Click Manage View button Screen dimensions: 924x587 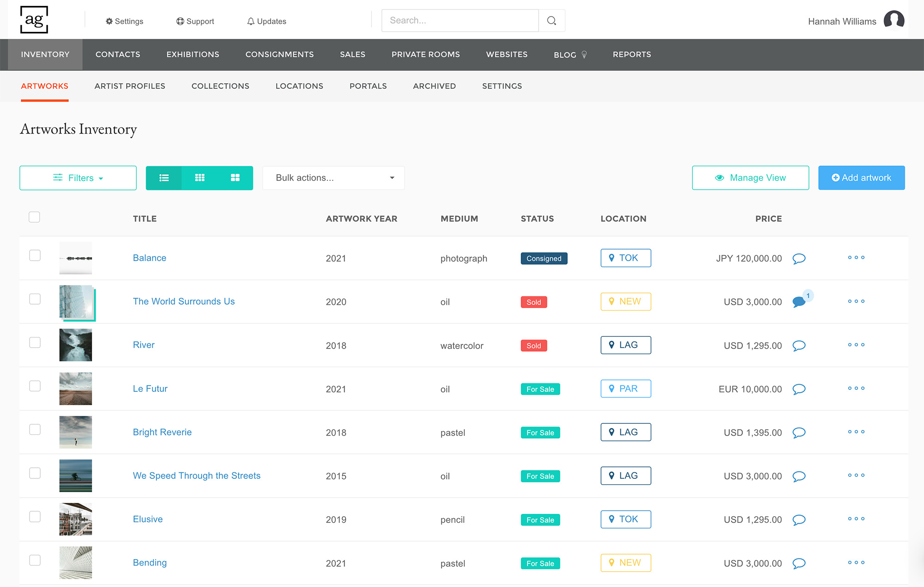point(750,178)
